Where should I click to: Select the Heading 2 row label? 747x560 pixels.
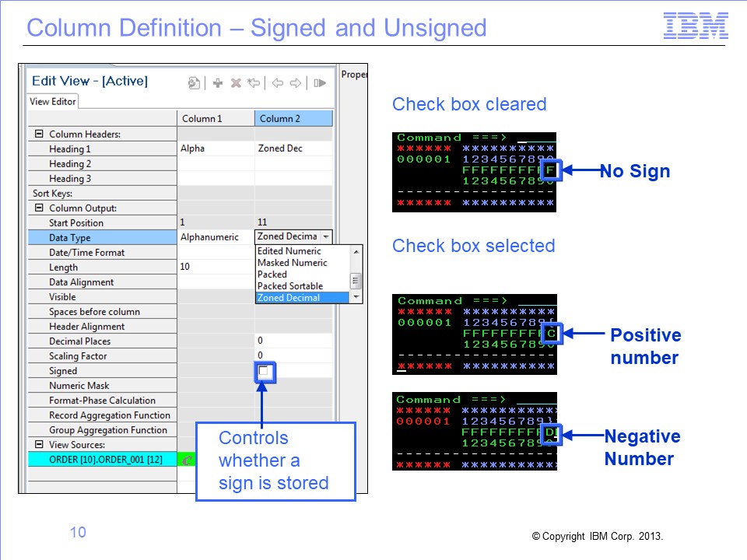(x=103, y=164)
